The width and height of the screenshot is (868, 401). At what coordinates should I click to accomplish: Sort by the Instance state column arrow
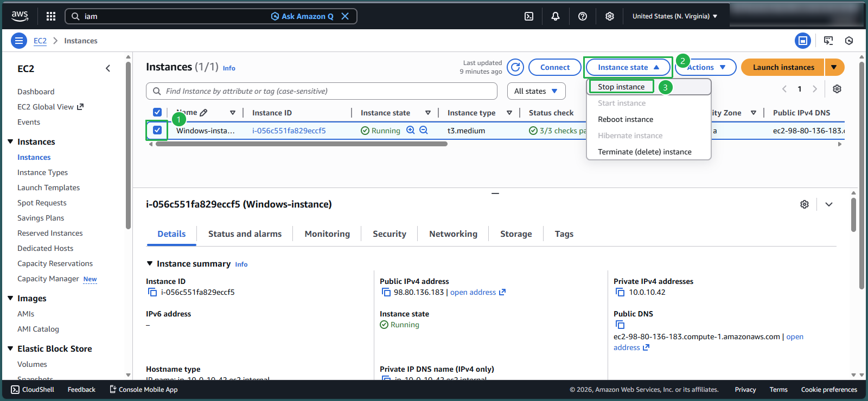point(428,113)
